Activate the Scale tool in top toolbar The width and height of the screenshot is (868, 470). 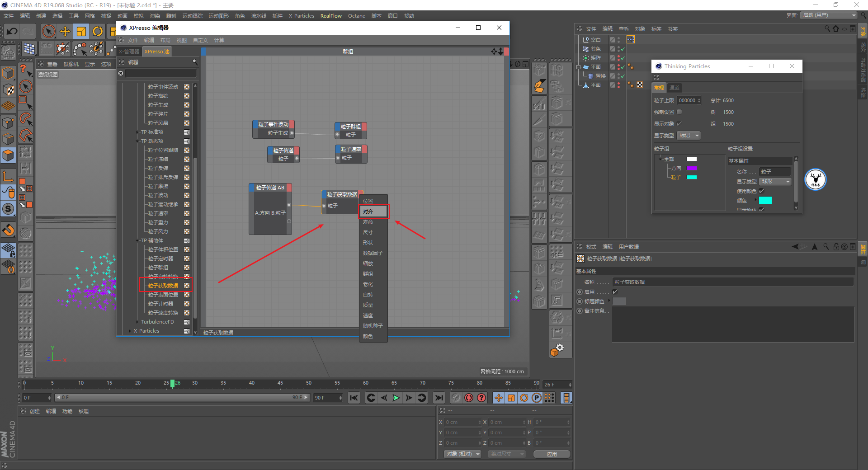click(81, 31)
